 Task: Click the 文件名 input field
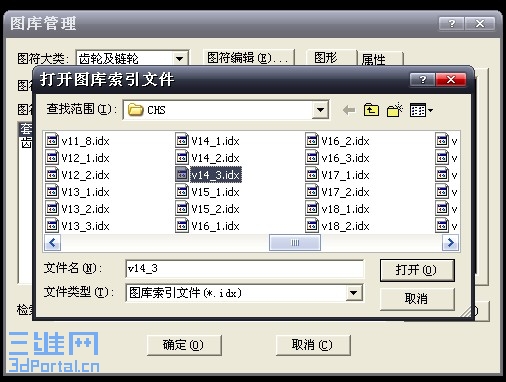pyautogui.click(x=245, y=269)
